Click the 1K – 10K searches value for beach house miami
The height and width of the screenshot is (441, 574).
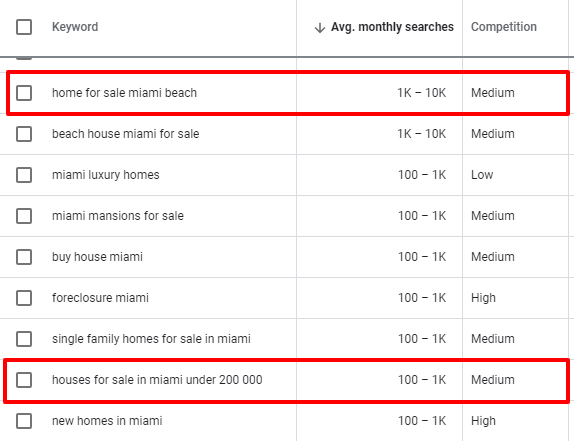point(422,134)
